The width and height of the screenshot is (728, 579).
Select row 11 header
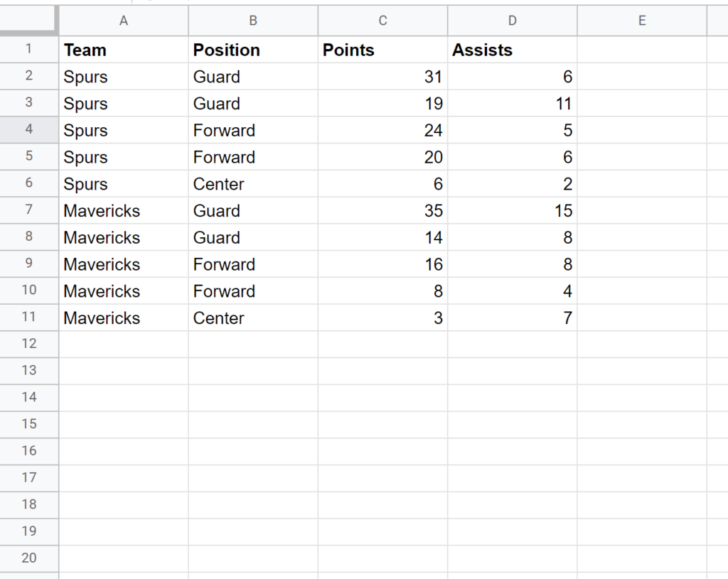tap(29, 318)
